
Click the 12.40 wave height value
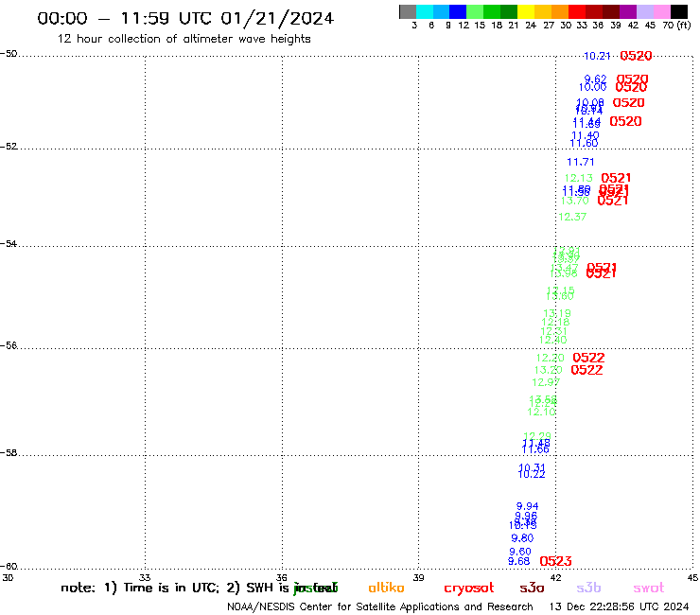pos(552,341)
